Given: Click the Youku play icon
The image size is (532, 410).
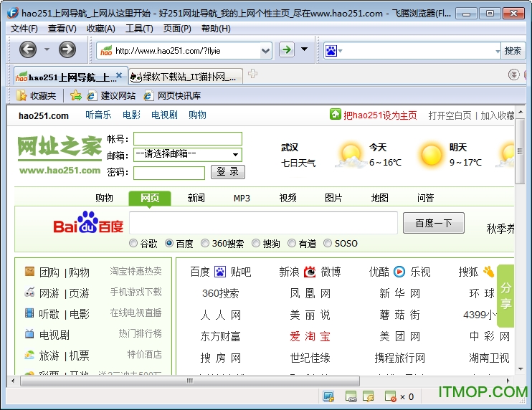Looking at the screenshot, I should tap(399, 272).
